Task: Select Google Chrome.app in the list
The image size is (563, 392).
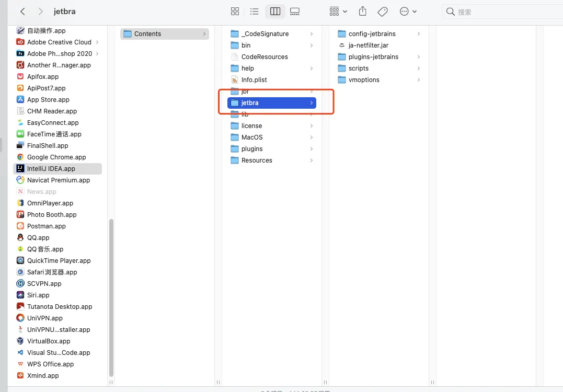Action: 56,157
